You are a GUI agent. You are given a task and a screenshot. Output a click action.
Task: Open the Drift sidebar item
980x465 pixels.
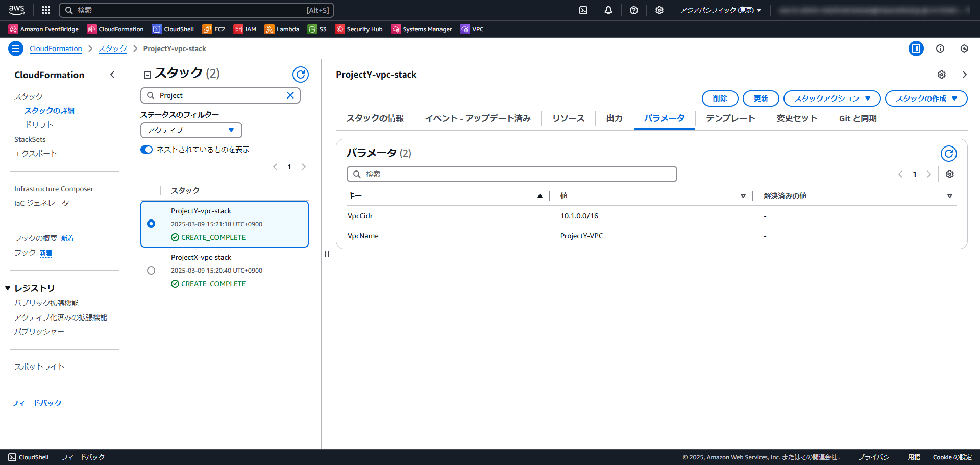[x=39, y=125]
